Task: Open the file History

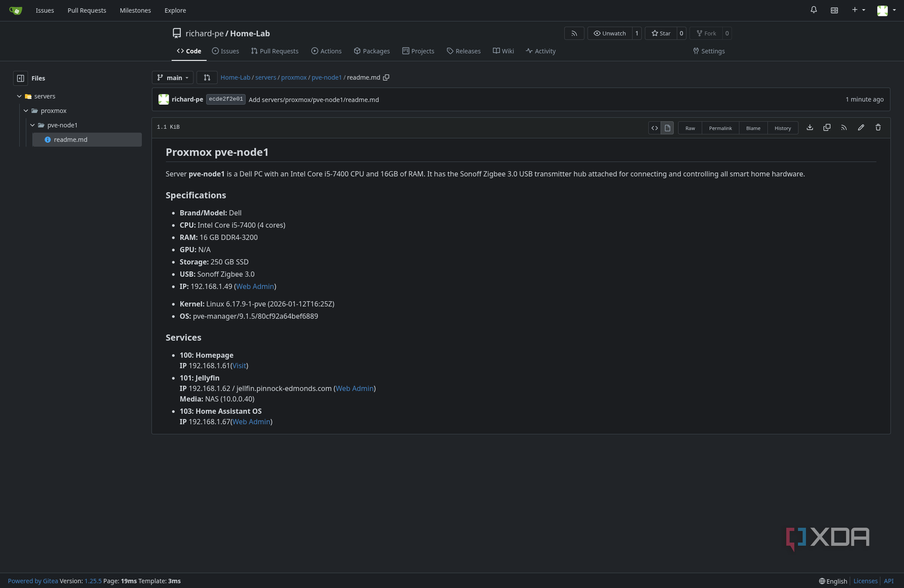Action: 782,128
